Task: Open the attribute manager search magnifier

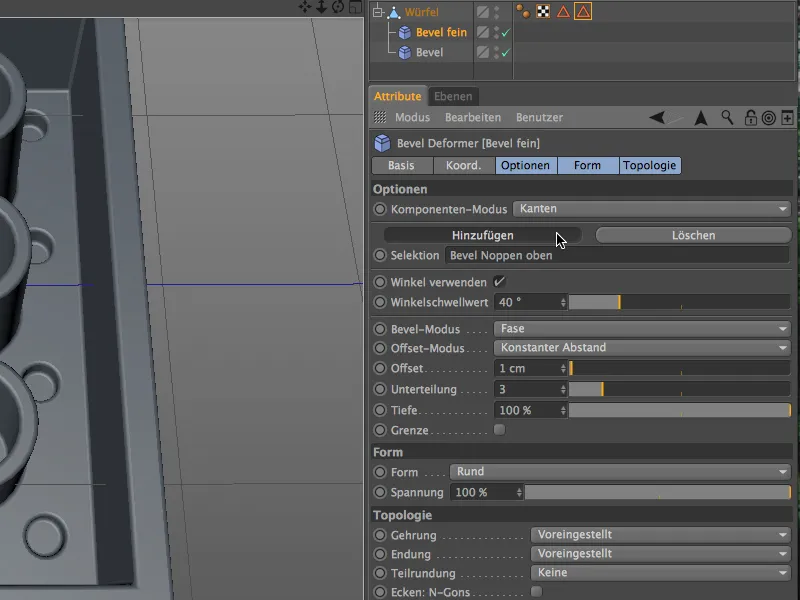Action: (x=728, y=118)
